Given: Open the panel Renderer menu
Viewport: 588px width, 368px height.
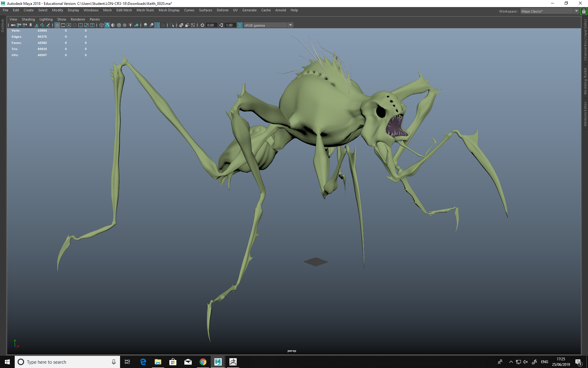Looking at the screenshot, I should pyautogui.click(x=78, y=19).
